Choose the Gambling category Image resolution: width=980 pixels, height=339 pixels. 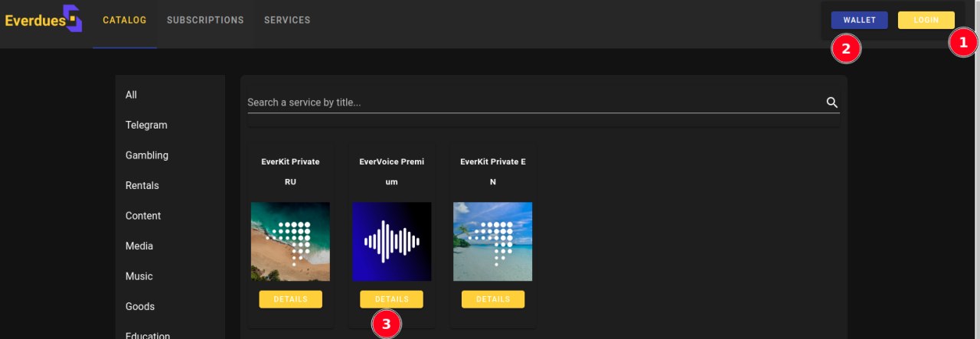tap(147, 155)
